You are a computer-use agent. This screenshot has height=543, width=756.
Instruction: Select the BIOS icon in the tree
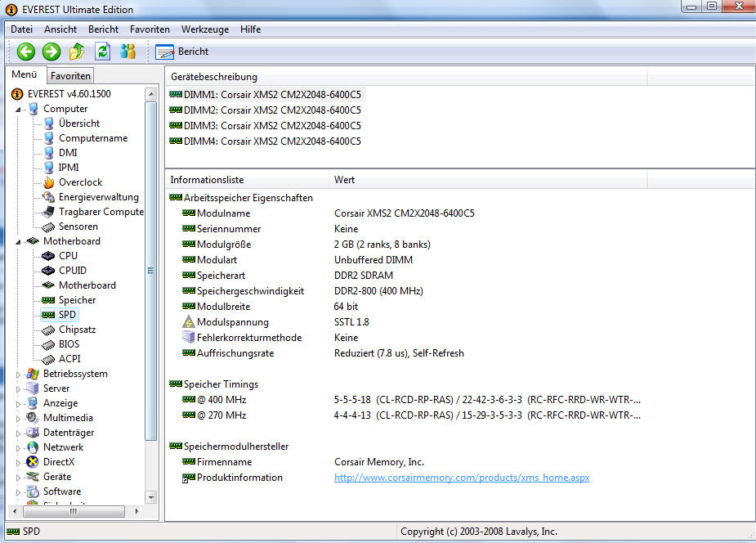[x=48, y=344]
